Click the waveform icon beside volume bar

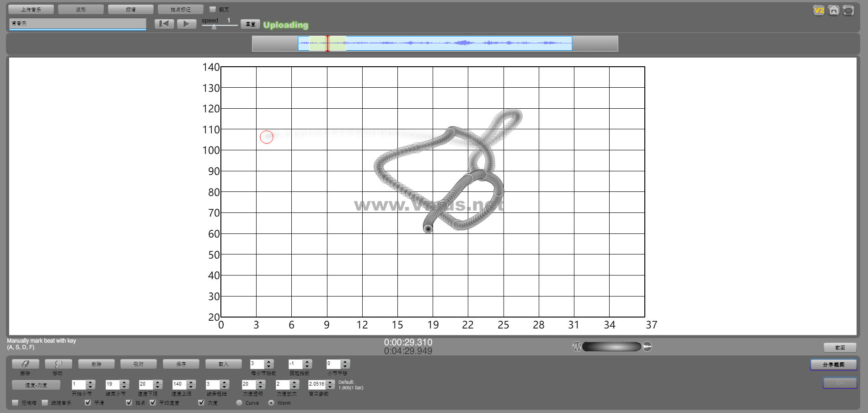point(577,347)
